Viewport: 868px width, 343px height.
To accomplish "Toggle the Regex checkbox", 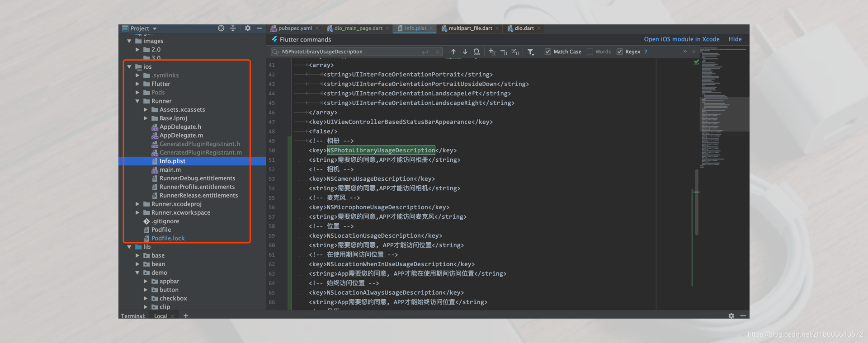I will coord(620,52).
